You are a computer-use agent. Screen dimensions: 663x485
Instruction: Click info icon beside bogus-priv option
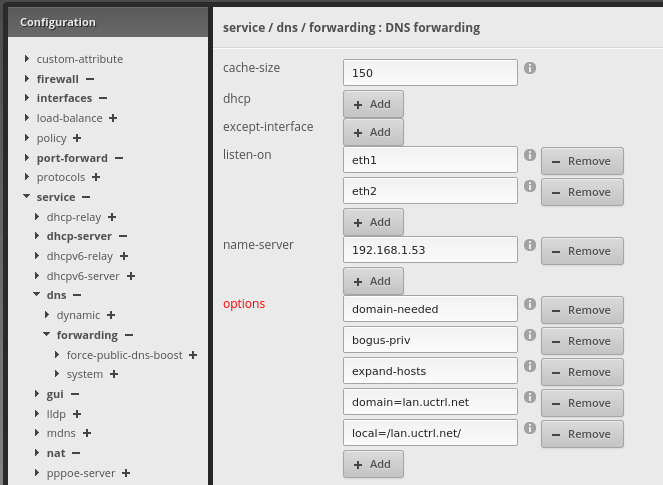(x=530, y=336)
